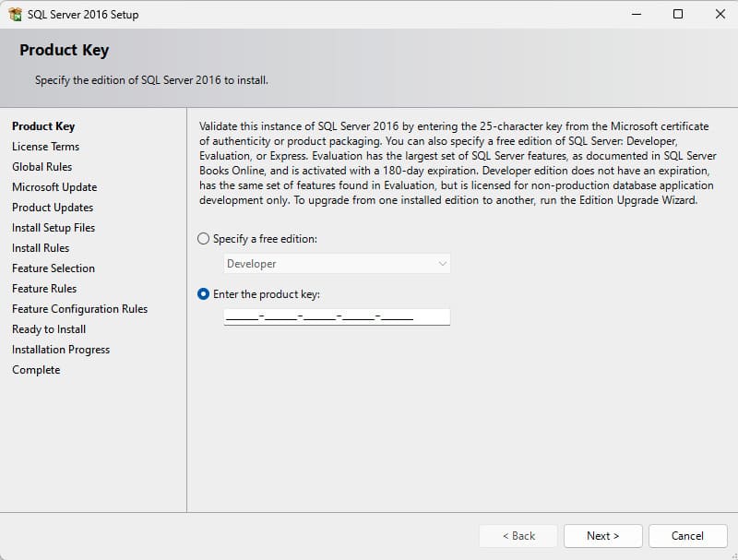Select the 'Specify a free edition' radio button
The image size is (738, 560).
[204, 239]
